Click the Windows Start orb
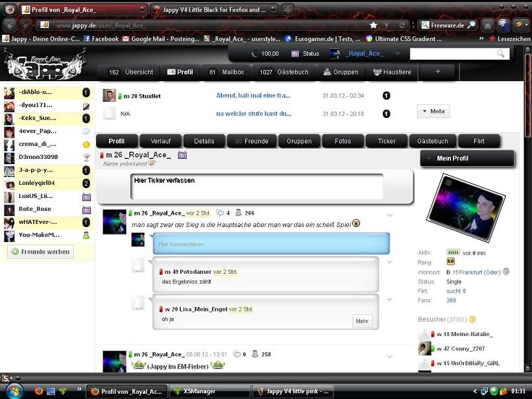 coord(14,391)
